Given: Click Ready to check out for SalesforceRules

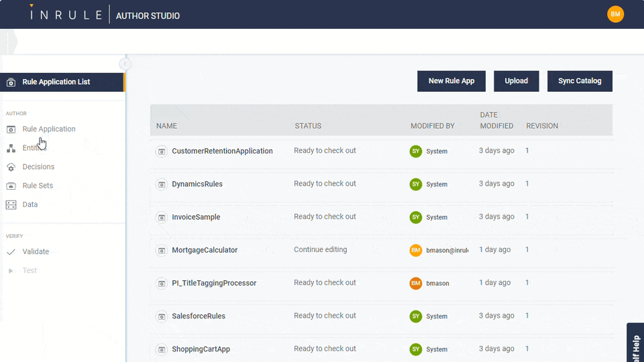Looking at the screenshot, I should coord(325,316).
